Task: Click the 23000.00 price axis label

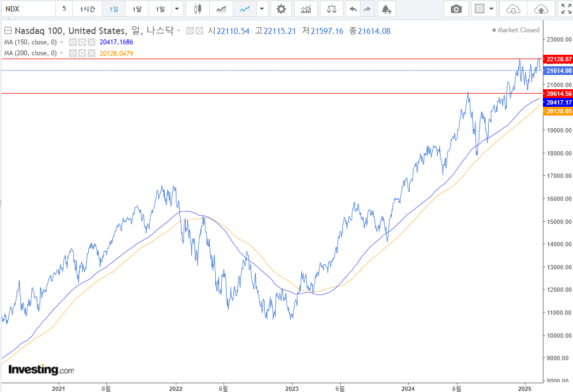Action: 559,39
